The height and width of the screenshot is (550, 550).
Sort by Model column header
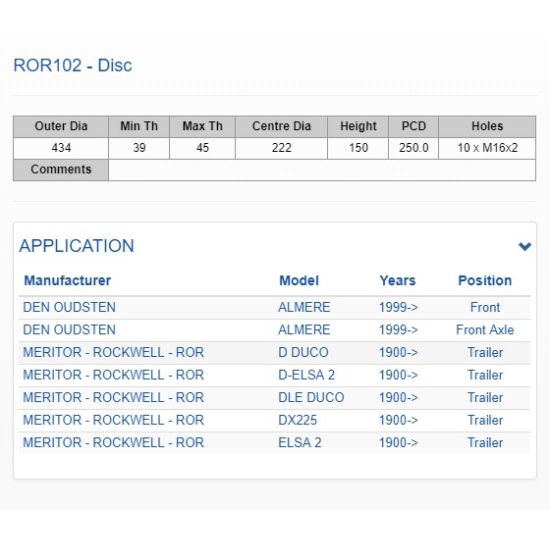pos(299,281)
